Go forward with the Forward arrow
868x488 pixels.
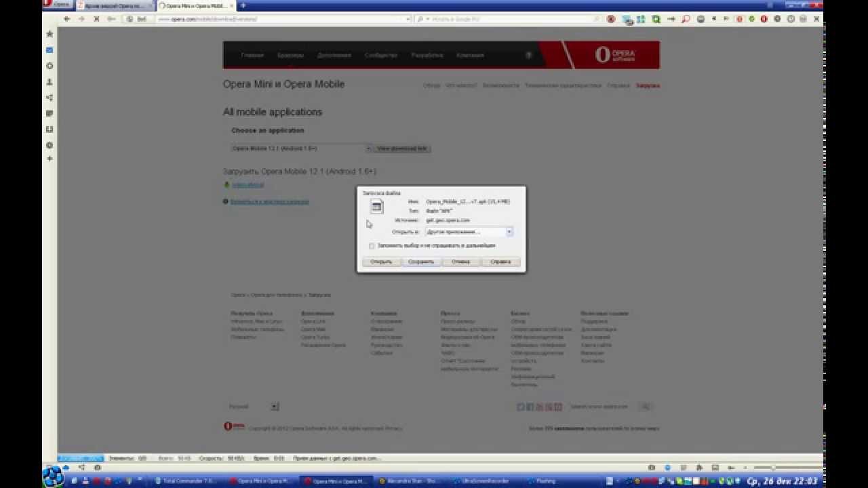point(81,19)
